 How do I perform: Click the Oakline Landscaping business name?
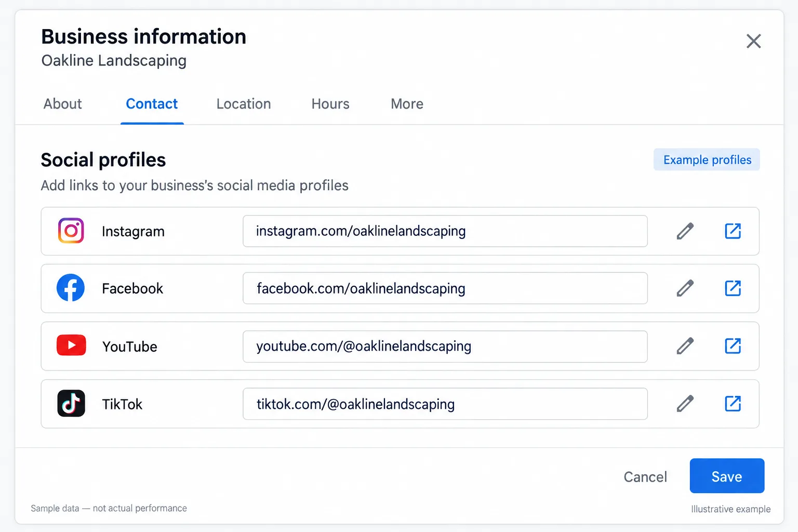coord(114,61)
